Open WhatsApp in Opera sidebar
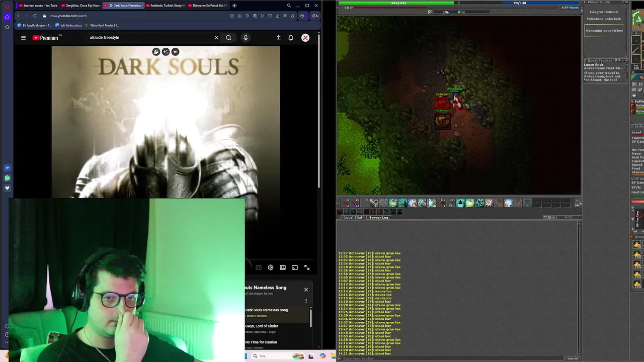644x362 pixels. 7,178
